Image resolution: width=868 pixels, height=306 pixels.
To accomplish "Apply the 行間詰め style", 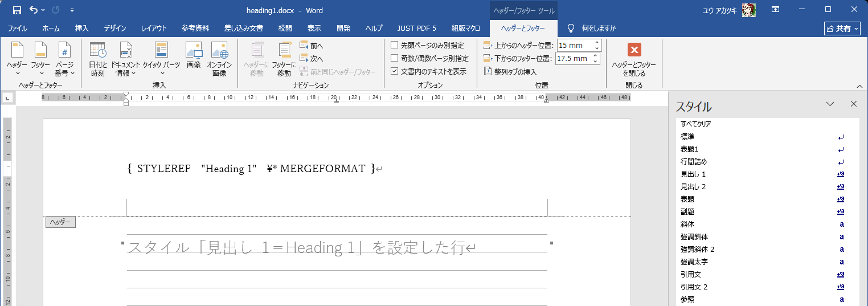I will click(767, 162).
